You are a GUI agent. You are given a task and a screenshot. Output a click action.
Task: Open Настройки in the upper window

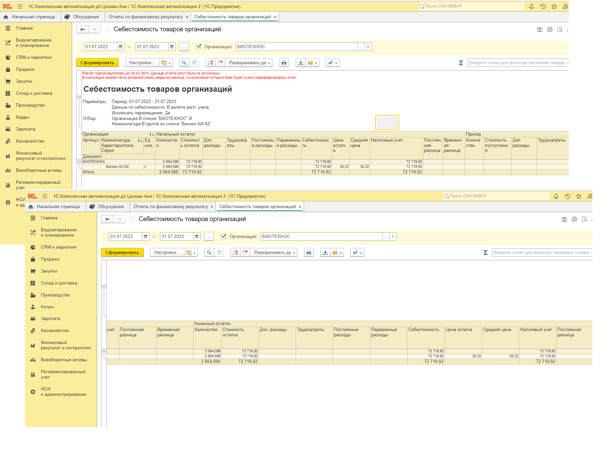click(x=142, y=62)
